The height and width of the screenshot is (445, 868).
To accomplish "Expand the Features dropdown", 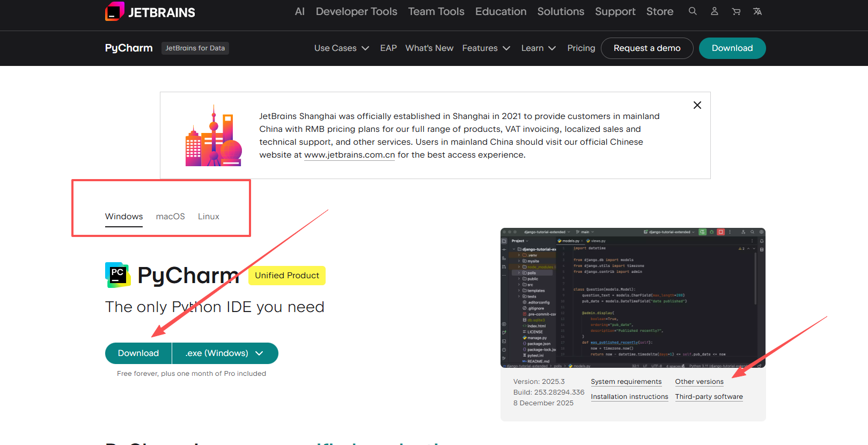I will (486, 48).
